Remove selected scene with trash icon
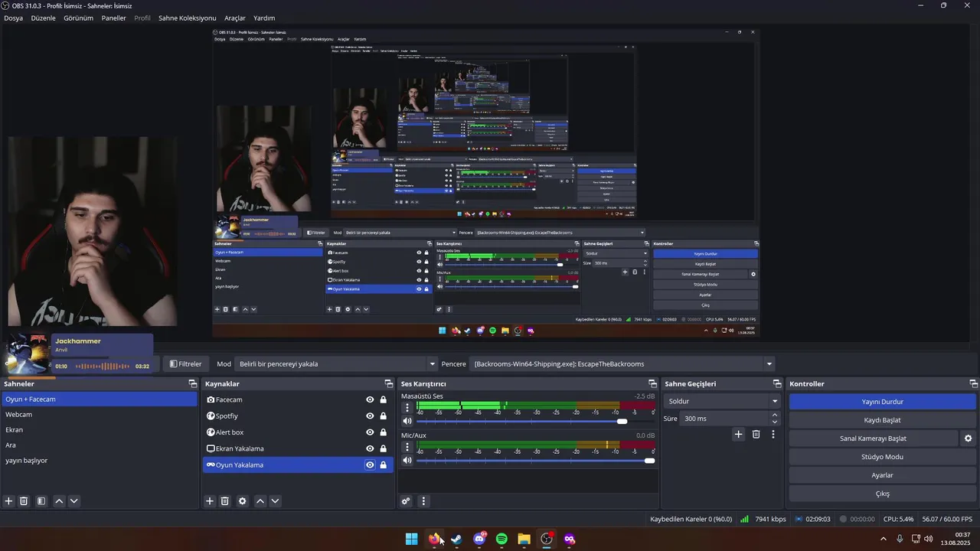The width and height of the screenshot is (980, 551). point(24,501)
